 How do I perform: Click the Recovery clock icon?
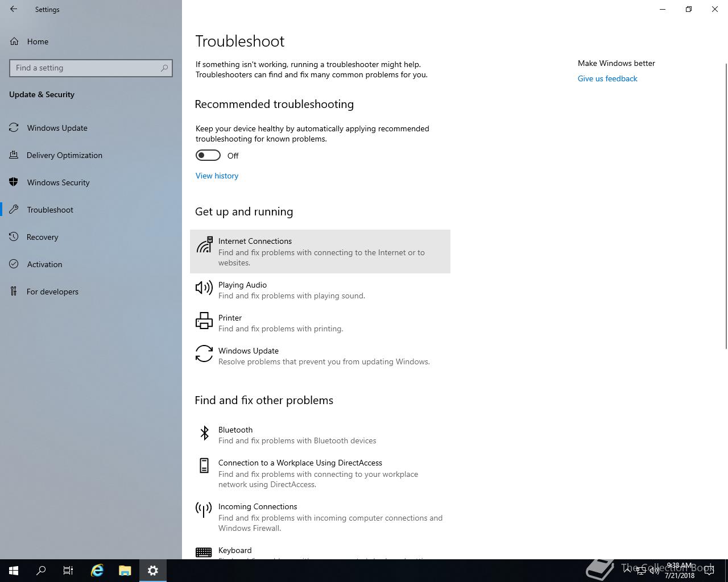[14, 237]
